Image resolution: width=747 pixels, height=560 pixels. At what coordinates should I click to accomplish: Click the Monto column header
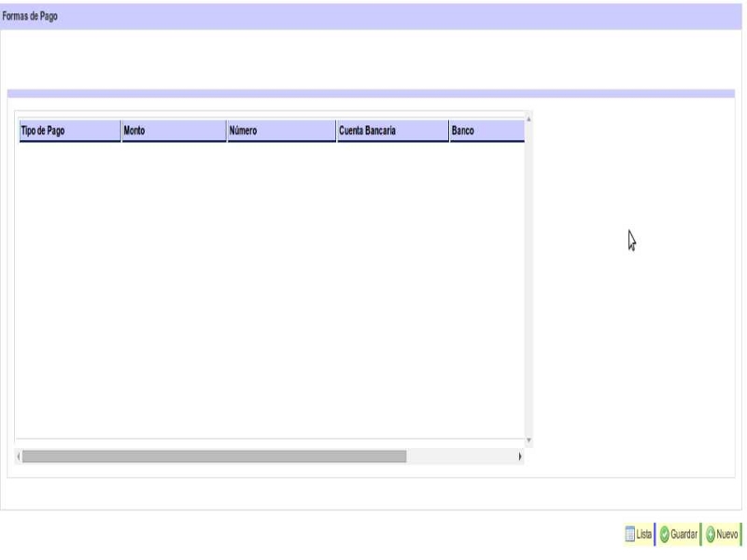174,132
